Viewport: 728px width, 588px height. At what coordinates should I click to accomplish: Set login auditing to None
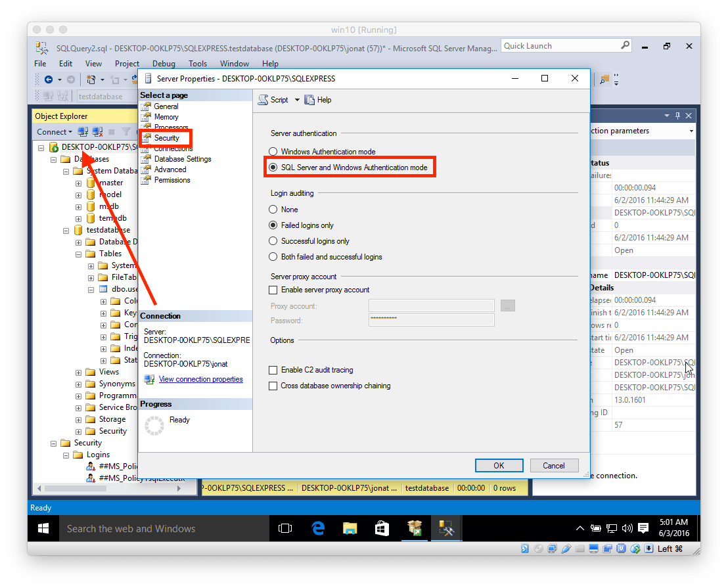point(273,210)
